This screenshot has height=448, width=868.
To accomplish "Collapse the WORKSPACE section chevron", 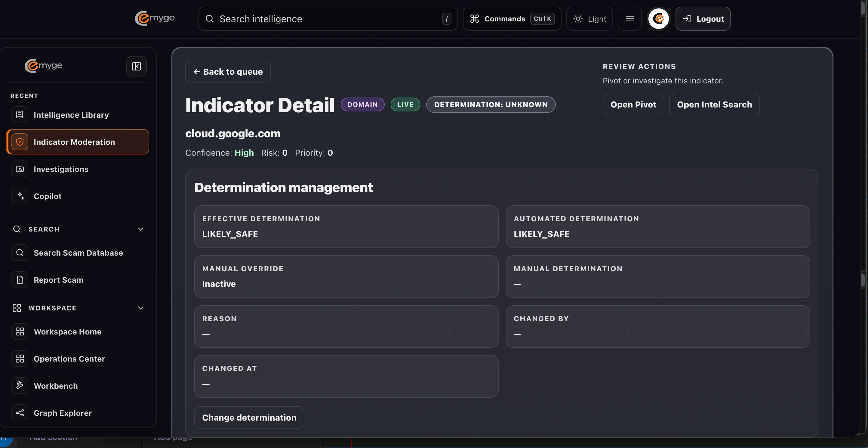I will (x=141, y=308).
